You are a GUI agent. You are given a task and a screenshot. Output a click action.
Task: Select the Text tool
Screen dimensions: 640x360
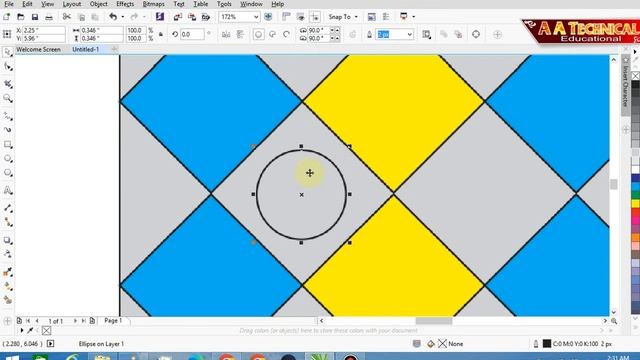click(x=8, y=190)
